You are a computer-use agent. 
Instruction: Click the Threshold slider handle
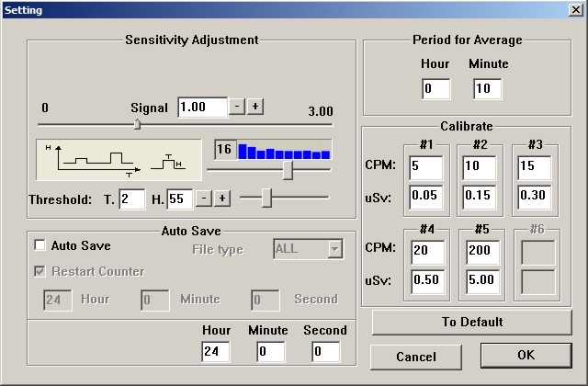point(266,197)
